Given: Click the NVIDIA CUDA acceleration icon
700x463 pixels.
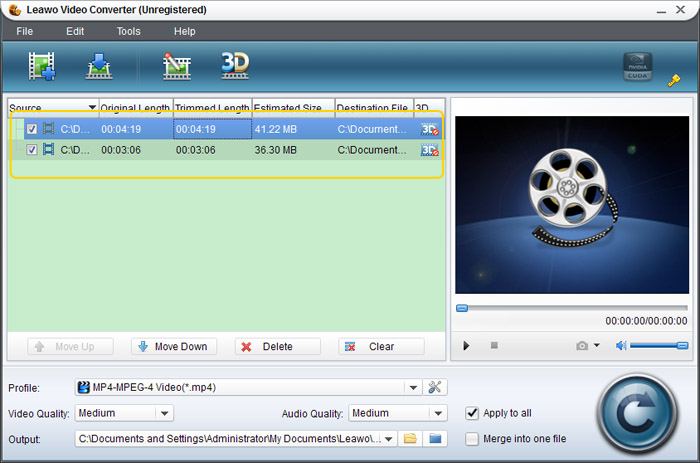Looking at the screenshot, I should pos(638,67).
